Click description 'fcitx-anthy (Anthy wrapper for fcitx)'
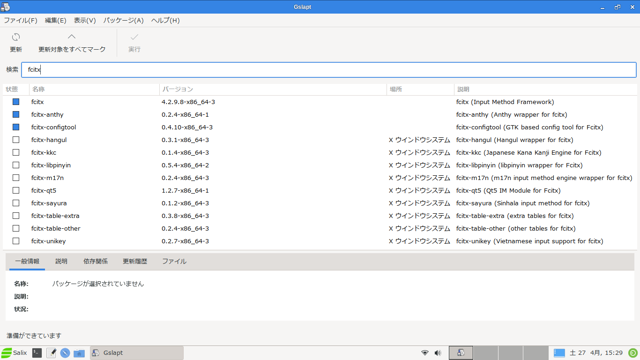Viewport: 640px width, 360px height. (511, 114)
